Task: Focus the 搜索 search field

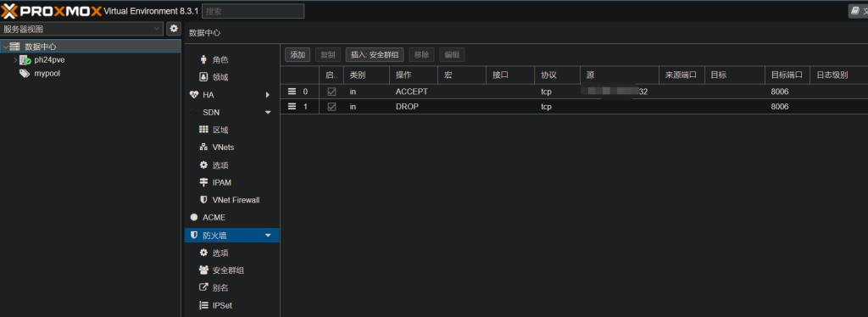Action: tap(253, 11)
